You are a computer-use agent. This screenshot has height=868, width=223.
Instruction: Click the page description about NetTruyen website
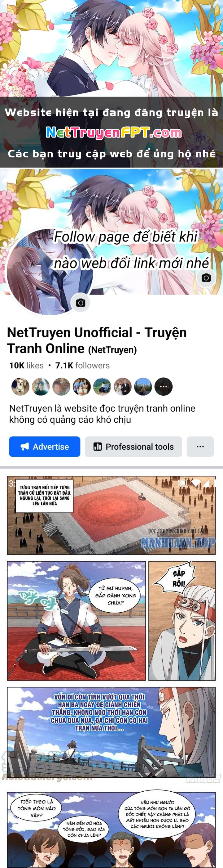(102, 414)
